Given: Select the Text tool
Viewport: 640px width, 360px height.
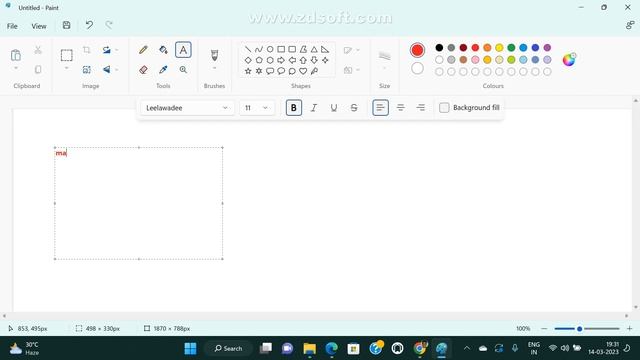Looking at the screenshot, I should [x=183, y=50].
